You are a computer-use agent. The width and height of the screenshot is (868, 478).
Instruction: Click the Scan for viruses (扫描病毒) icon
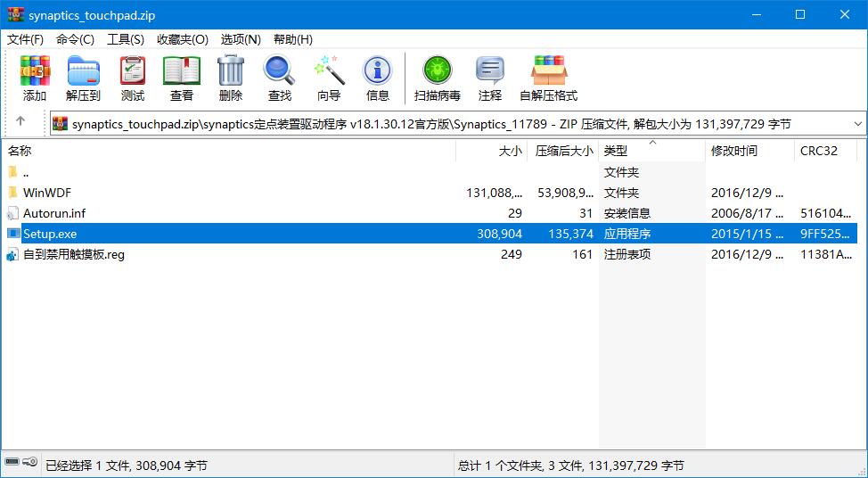pos(438,70)
